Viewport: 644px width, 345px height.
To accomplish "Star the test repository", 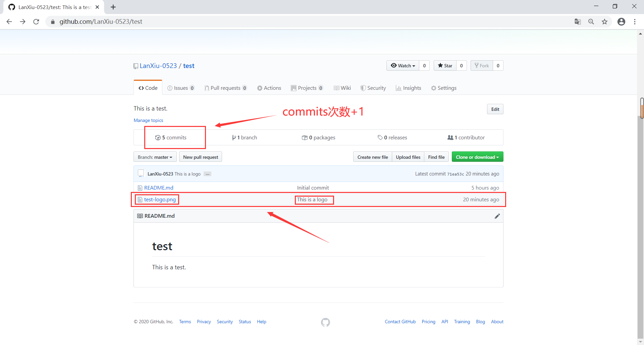I will 445,65.
